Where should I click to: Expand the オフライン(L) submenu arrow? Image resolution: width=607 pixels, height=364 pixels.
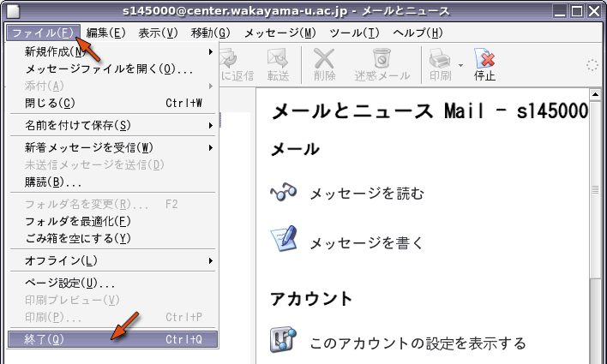click(211, 260)
